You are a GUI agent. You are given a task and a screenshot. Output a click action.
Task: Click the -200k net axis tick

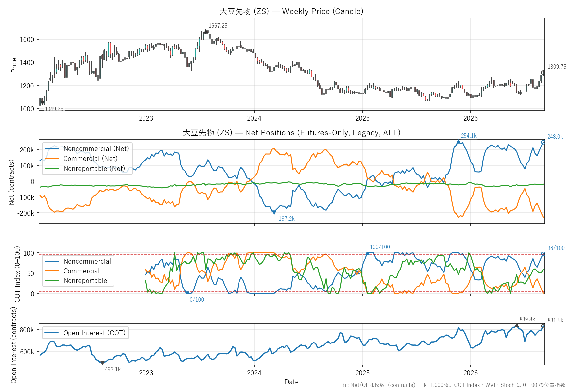point(26,213)
